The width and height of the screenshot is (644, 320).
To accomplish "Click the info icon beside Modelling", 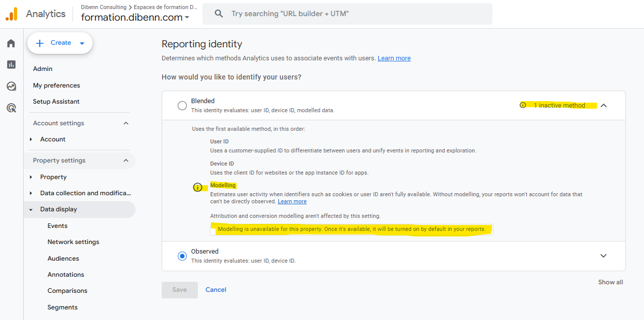I will pos(197,188).
